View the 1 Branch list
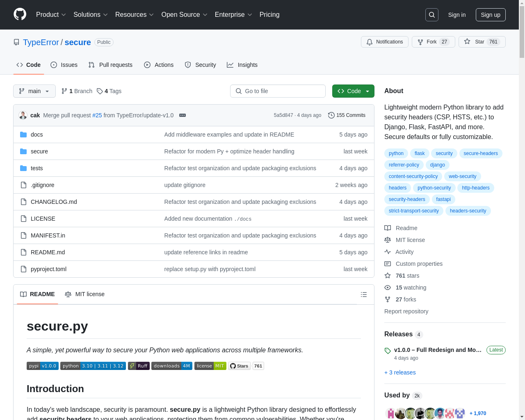Image resolution: width=525 pixels, height=420 pixels. click(x=77, y=91)
